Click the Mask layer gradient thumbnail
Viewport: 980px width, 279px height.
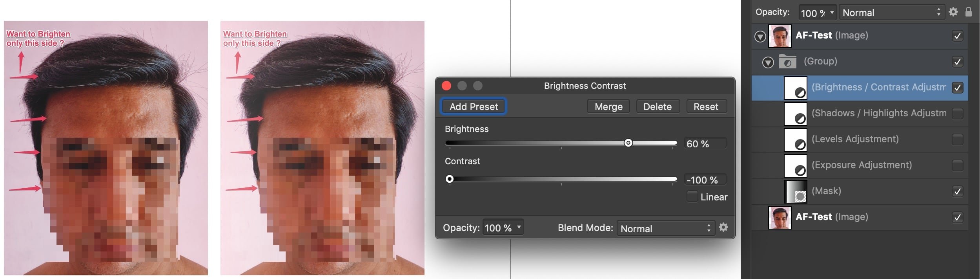pyautogui.click(x=795, y=191)
